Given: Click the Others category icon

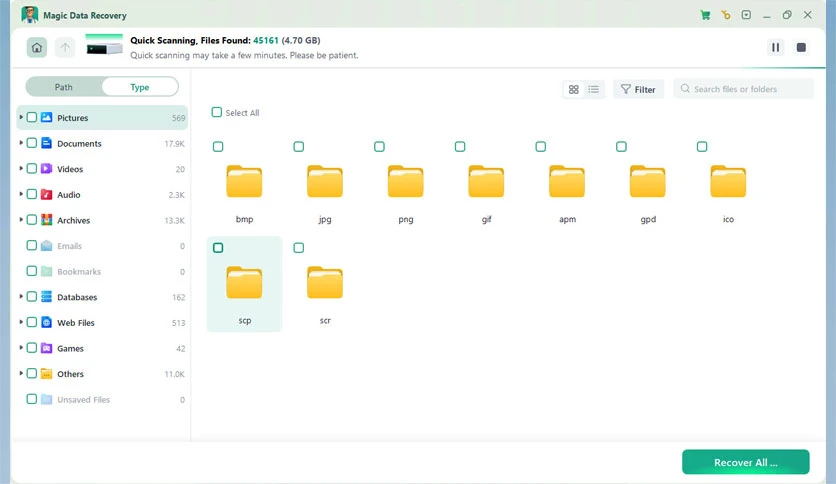Looking at the screenshot, I should point(47,373).
